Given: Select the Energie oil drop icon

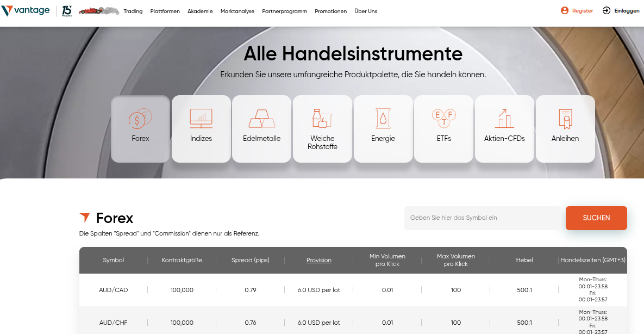Looking at the screenshot, I should coord(383,119).
